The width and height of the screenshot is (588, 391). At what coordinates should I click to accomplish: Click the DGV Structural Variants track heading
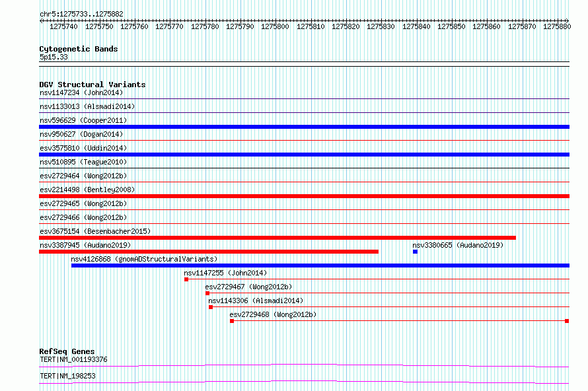[x=92, y=85]
